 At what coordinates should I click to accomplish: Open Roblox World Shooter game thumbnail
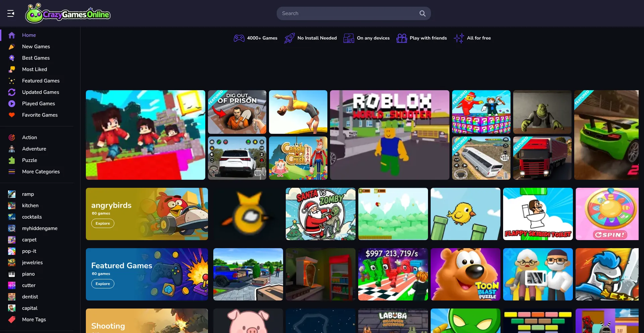(x=390, y=135)
